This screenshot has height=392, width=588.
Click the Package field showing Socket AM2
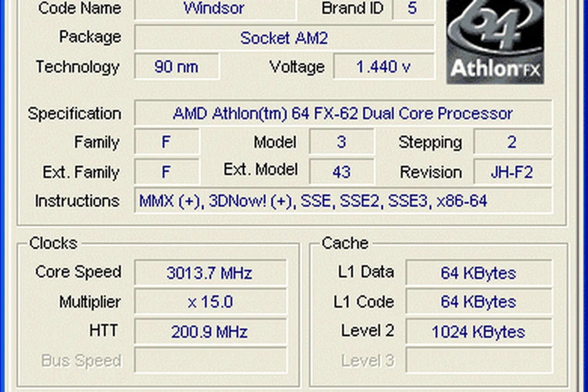point(284,38)
